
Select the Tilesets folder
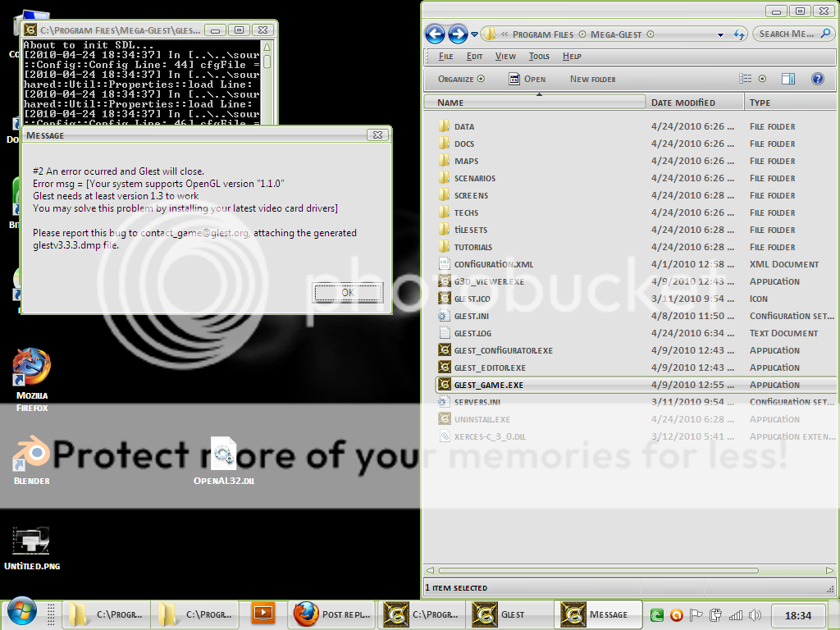click(637, 230)
